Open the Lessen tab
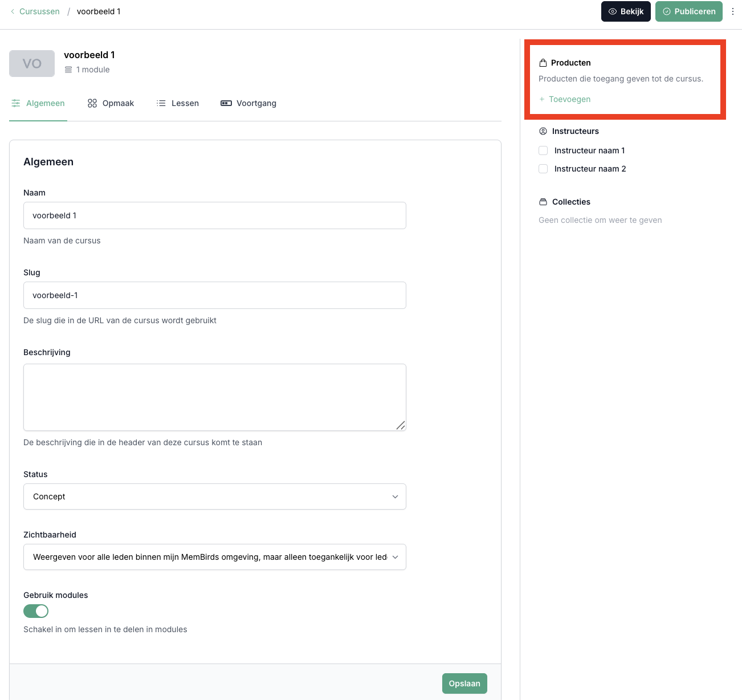The width and height of the screenshot is (742, 700). [178, 103]
